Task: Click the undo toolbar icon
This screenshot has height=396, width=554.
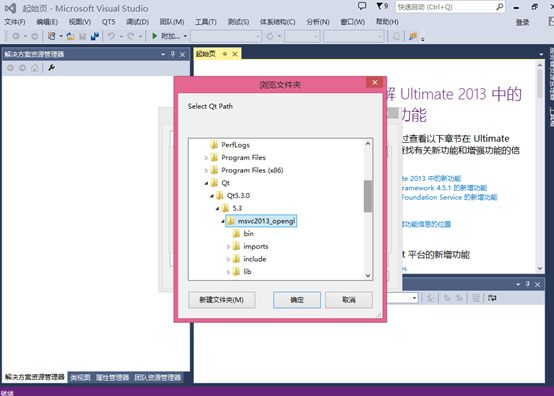Action: pyautogui.click(x=111, y=36)
